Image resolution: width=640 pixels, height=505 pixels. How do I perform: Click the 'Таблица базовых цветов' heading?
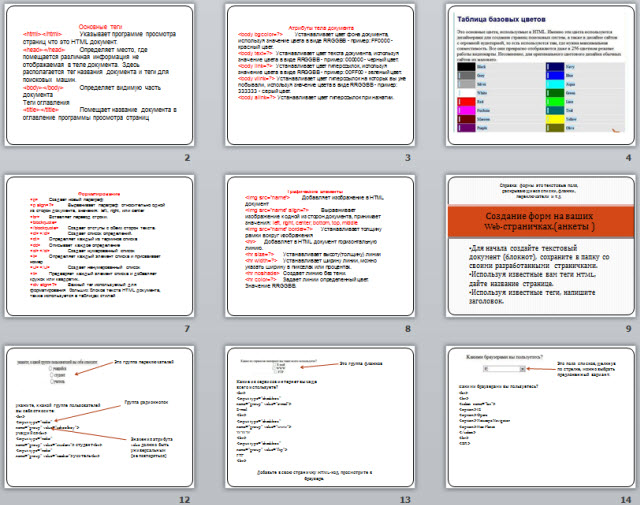[x=500, y=19]
